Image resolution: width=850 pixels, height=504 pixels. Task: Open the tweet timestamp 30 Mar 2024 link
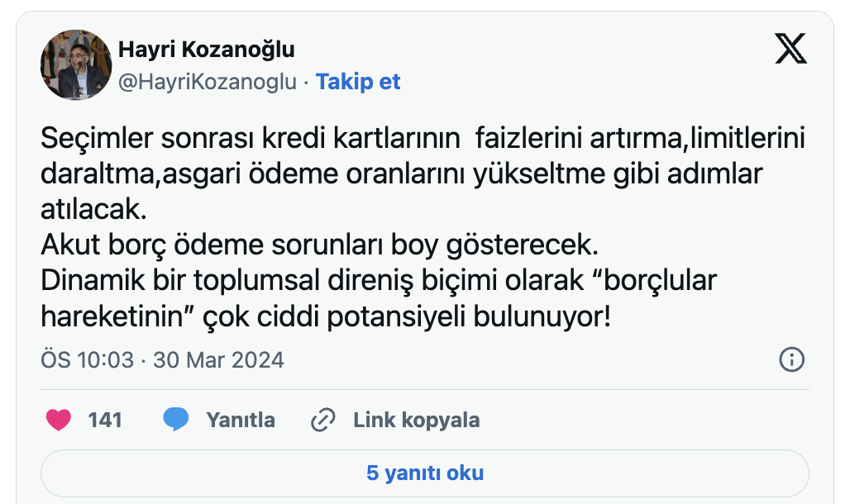(217, 360)
